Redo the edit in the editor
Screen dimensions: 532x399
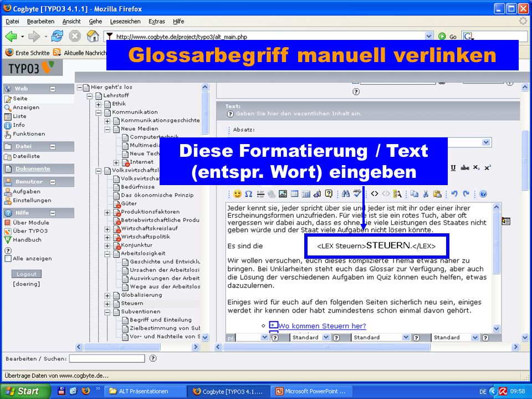(x=466, y=194)
